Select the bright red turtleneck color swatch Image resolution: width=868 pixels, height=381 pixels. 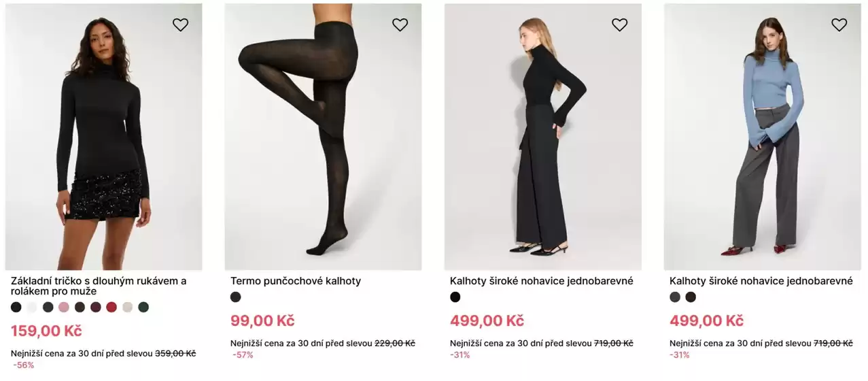[x=111, y=307]
